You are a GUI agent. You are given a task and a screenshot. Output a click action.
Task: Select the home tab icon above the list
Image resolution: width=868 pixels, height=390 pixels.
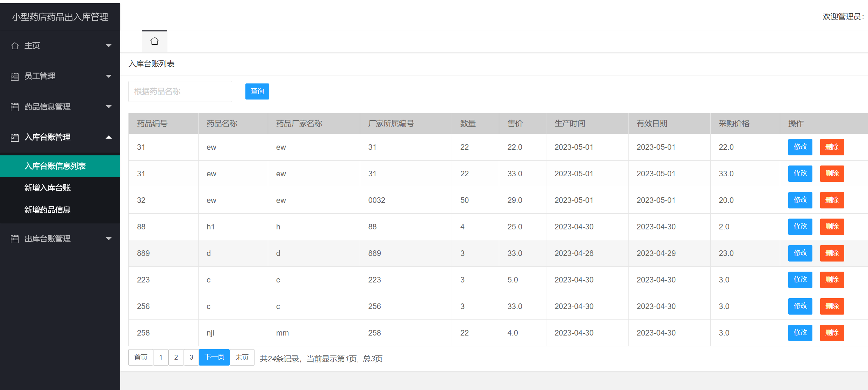pyautogui.click(x=155, y=41)
